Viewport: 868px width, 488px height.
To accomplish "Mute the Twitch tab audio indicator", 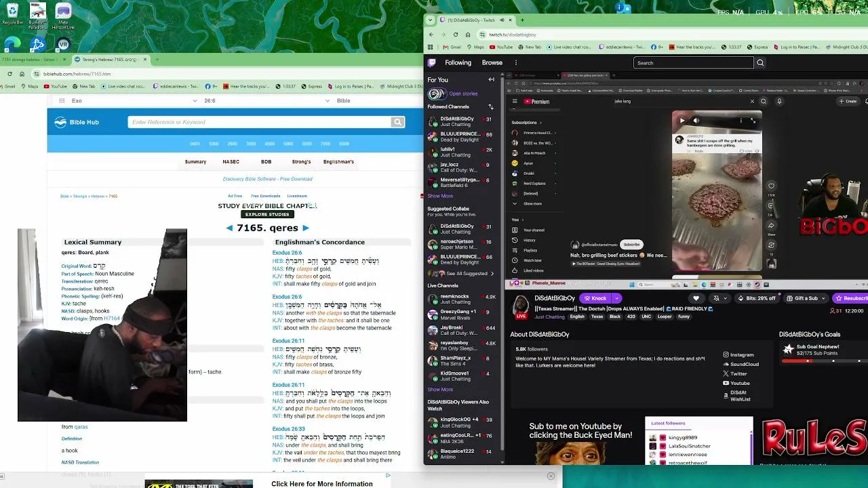I will [502, 20].
